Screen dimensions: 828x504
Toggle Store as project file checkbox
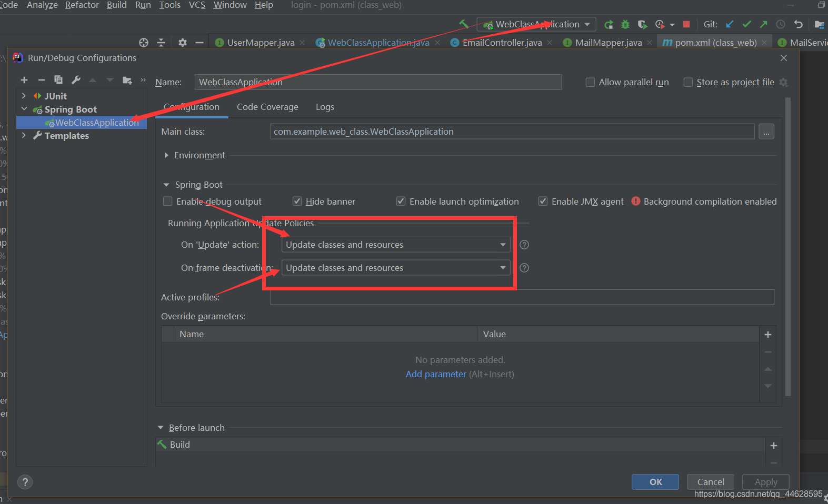688,82
